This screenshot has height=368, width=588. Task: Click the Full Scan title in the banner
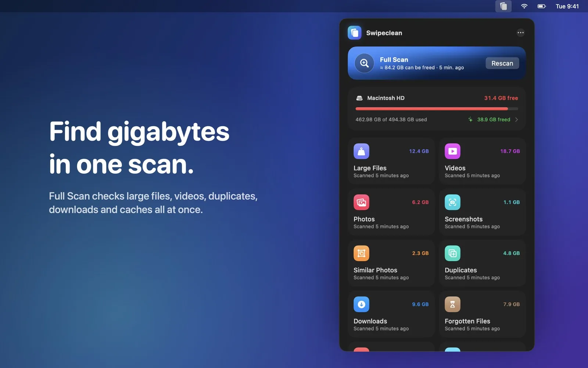tap(394, 60)
